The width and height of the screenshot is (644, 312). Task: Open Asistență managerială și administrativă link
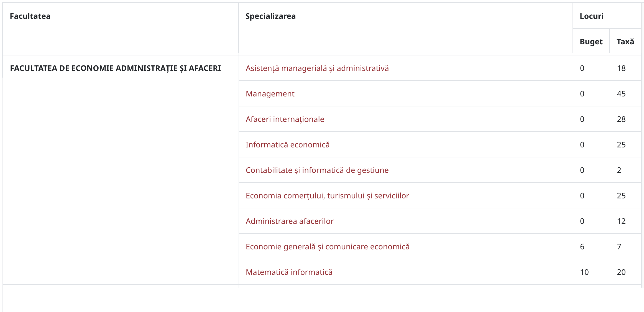pyautogui.click(x=317, y=68)
